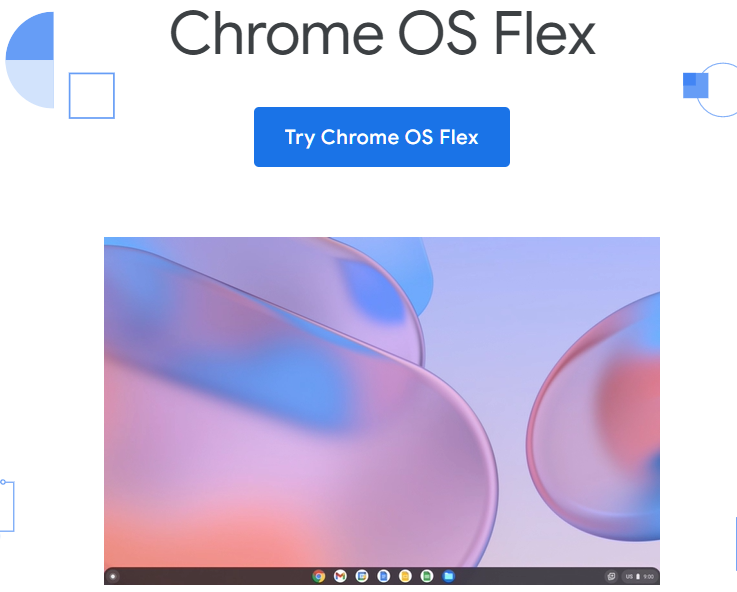737x592 pixels.
Task: Click the blue quarter-circle decoration
Action: point(30,36)
